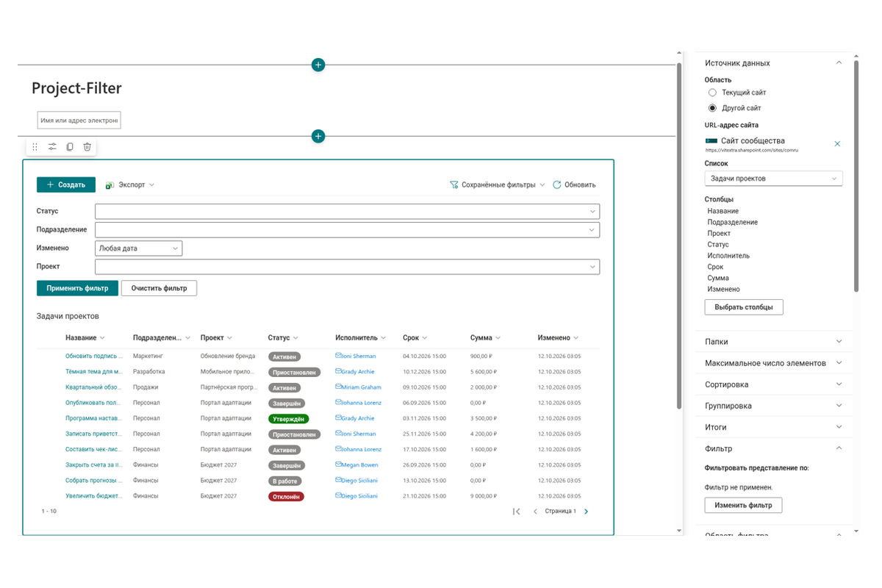The image size is (882, 588).
Task: Click the Изменить фильтр button
Action: point(743,505)
